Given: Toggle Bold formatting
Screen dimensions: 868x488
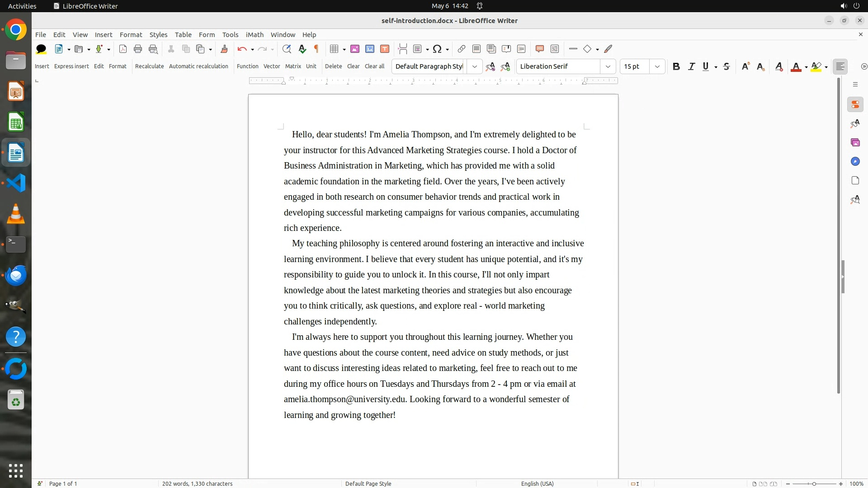Looking at the screenshot, I should pos(676,66).
